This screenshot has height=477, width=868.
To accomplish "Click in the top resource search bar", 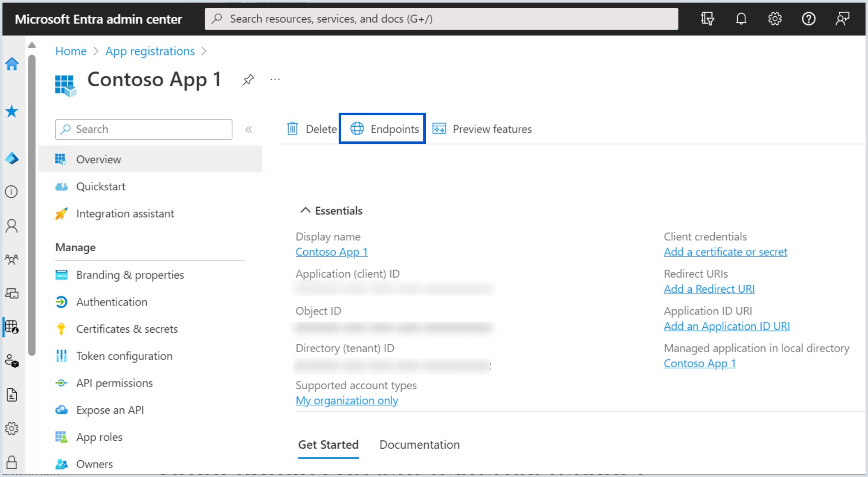I will 441,19.
